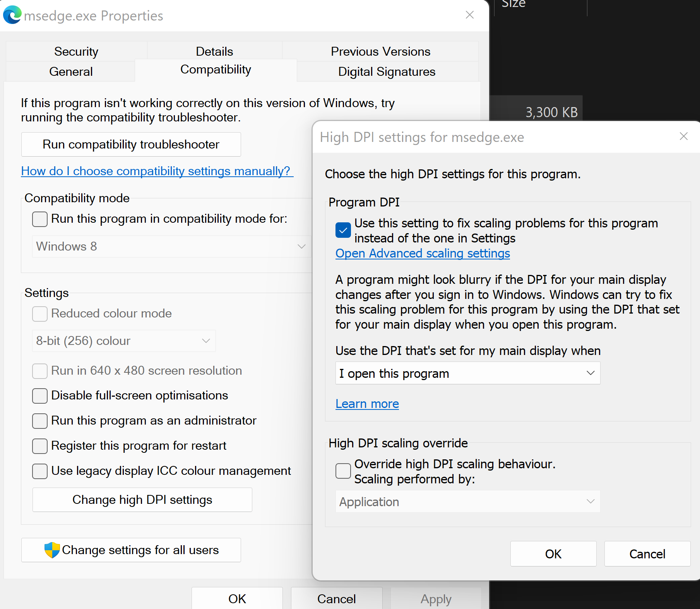Click the Learn more link
The height and width of the screenshot is (609, 700).
point(367,404)
